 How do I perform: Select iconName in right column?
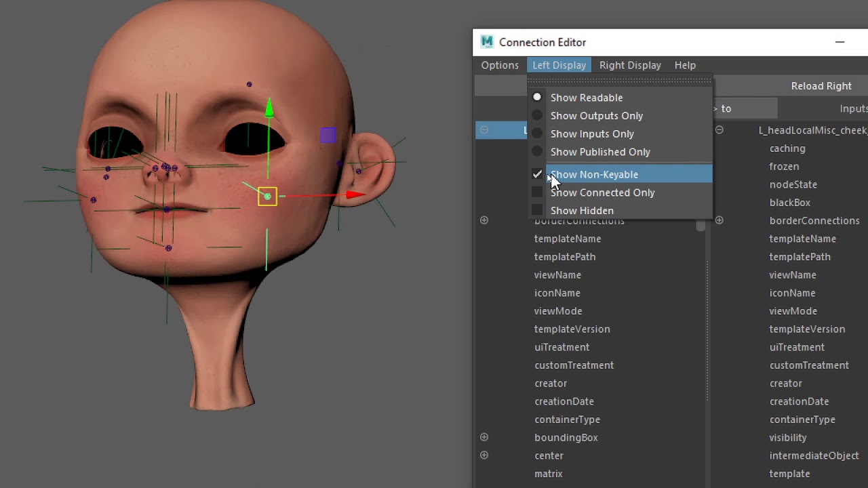(792, 293)
